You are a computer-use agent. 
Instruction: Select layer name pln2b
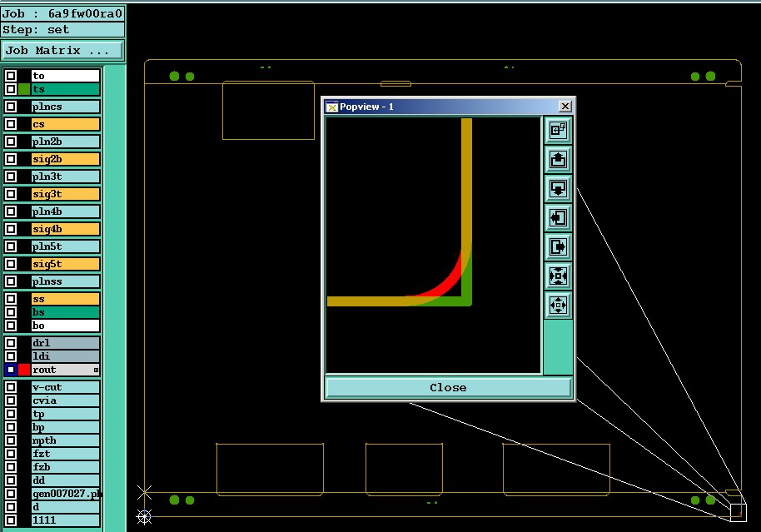click(x=66, y=142)
